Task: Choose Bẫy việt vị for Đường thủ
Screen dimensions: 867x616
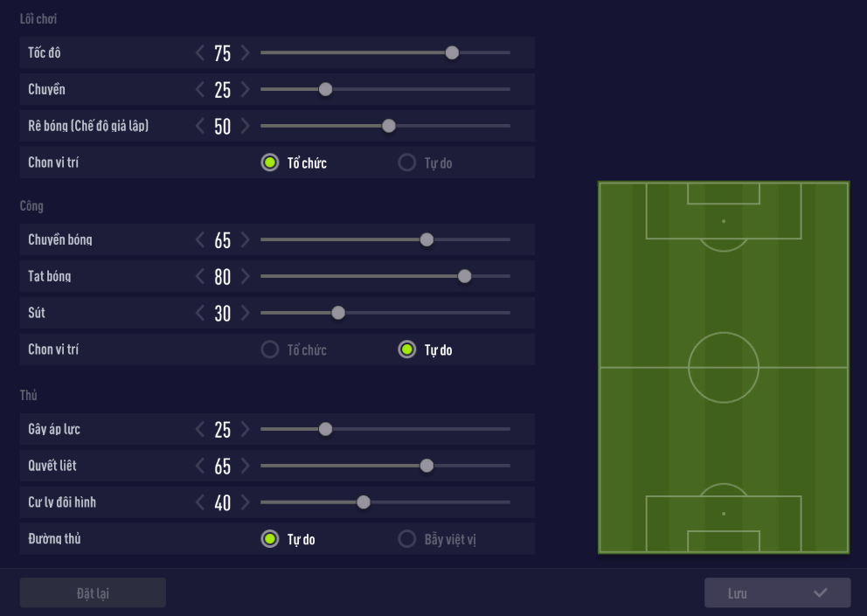Action: point(407,539)
